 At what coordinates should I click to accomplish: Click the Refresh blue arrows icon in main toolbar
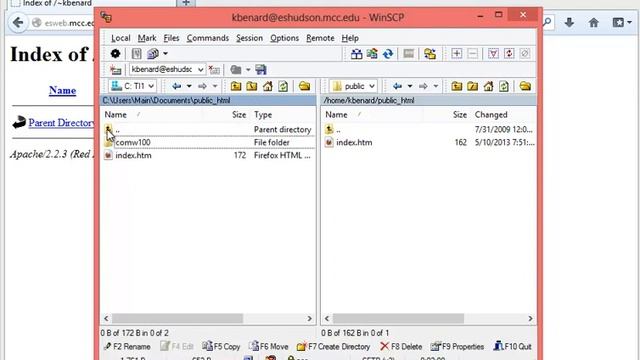click(x=388, y=53)
